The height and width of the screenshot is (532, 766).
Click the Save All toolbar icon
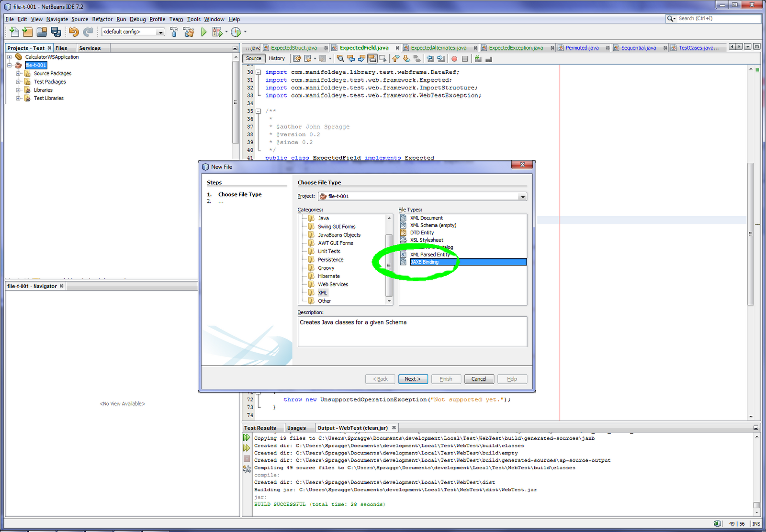click(x=56, y=32)
